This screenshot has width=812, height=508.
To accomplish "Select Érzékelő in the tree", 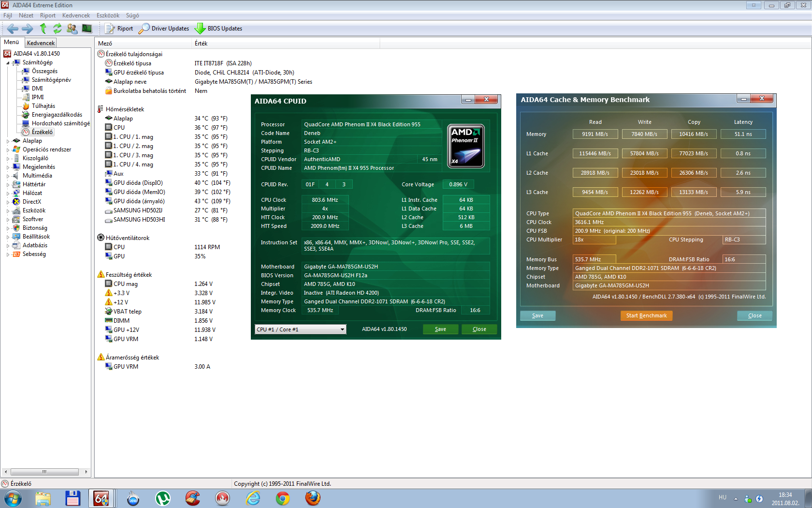I will coord(42,132).
